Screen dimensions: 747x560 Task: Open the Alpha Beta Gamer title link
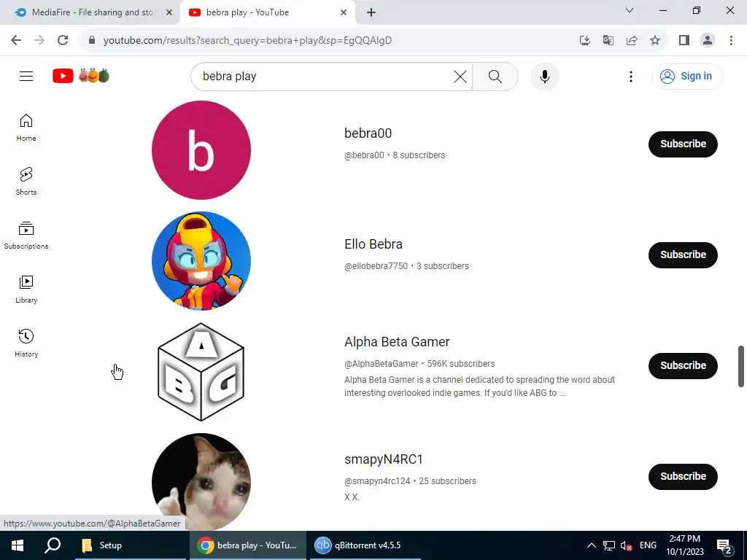coord(397,342)
